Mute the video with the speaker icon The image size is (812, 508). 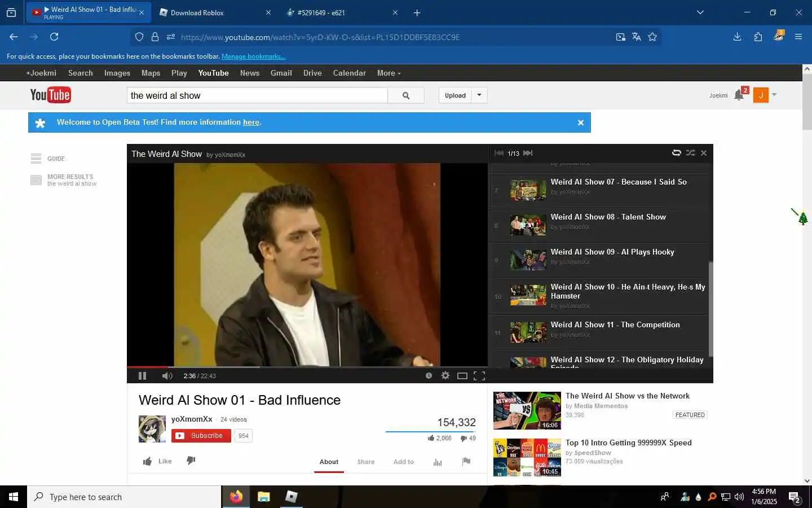pyautogui.click(x=167, y=376)
